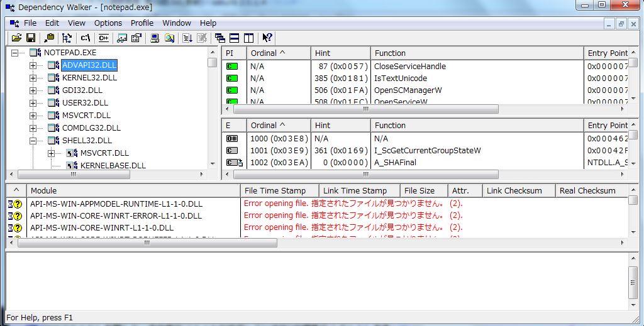Click down arrow of module tree scrollbar
644x326 pixels.
[213, 164]
